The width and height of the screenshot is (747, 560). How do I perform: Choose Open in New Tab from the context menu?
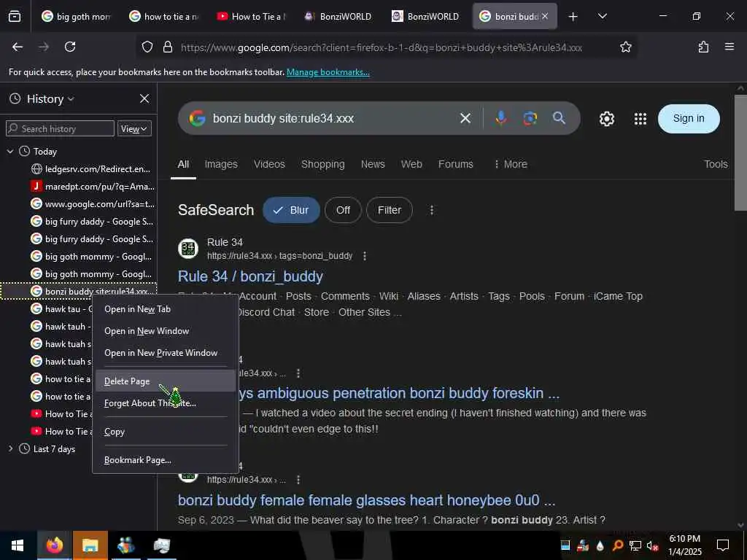click(x=166, y=309)
